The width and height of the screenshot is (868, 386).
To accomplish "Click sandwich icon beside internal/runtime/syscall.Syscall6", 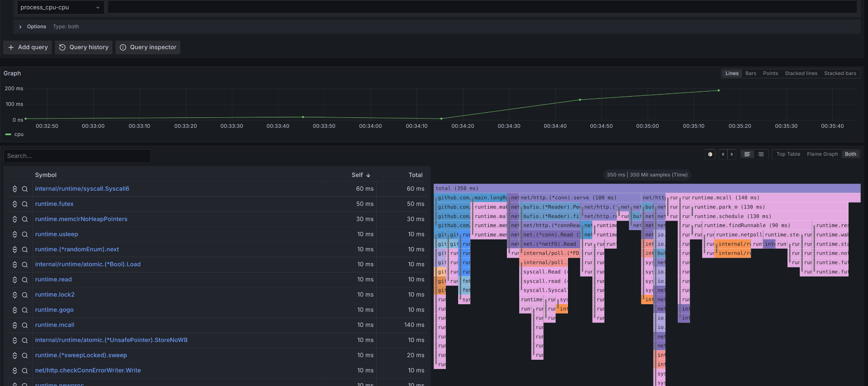I will point(14,189).
